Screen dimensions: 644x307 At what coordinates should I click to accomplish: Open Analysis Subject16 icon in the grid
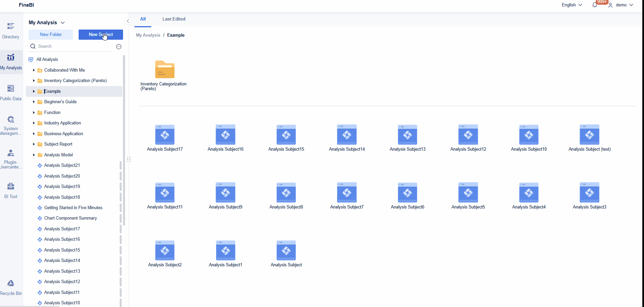point(226,135)
